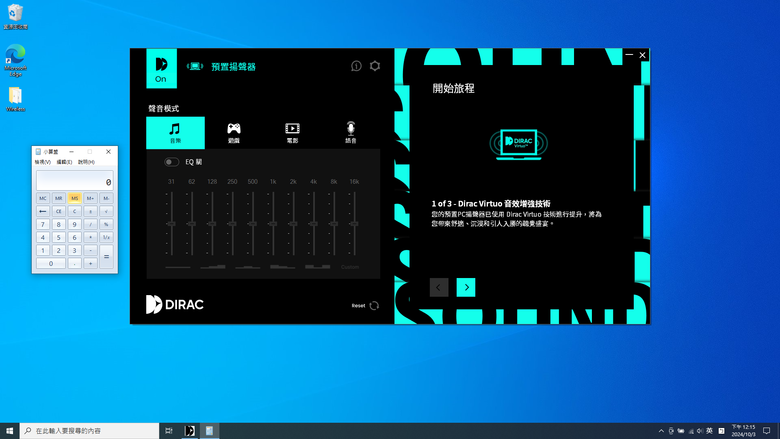Go to previous tour page arrow

439,287
